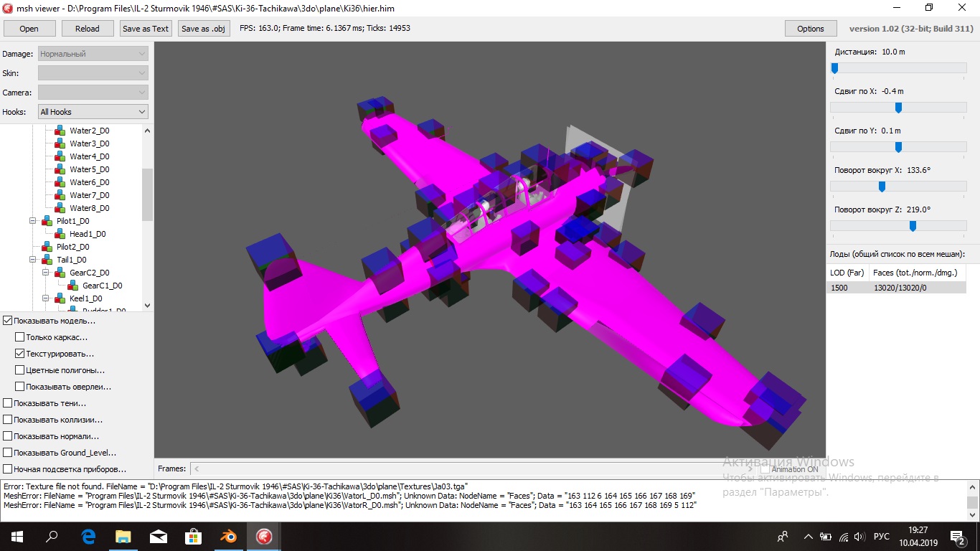This screenshot has width=980, height=551.
Task: Toggle the Показывать модель checkbox
Action: pyautogui.click(x=8, y=321)
